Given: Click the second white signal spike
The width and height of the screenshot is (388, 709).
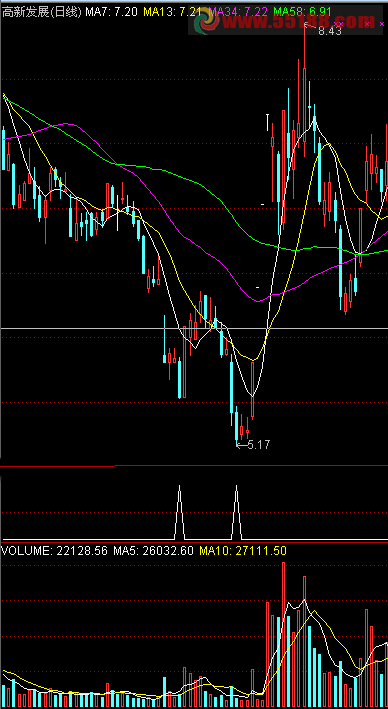Looking at the screenshot, I should tap(237, 512).
